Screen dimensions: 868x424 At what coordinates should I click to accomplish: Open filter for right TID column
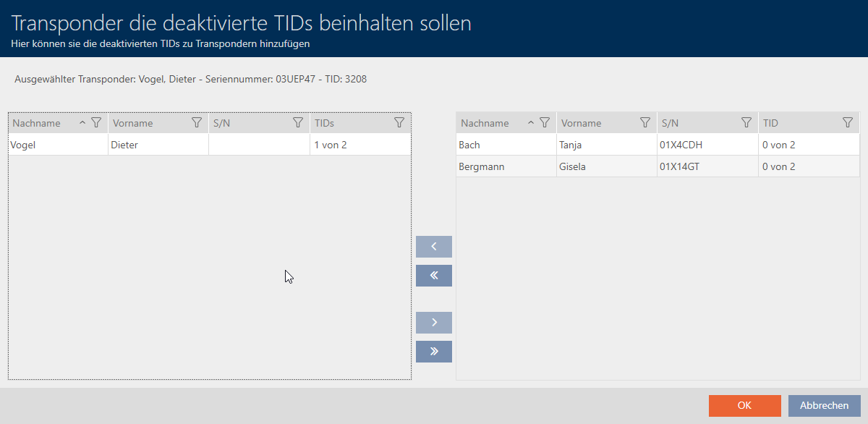point(847,123)
